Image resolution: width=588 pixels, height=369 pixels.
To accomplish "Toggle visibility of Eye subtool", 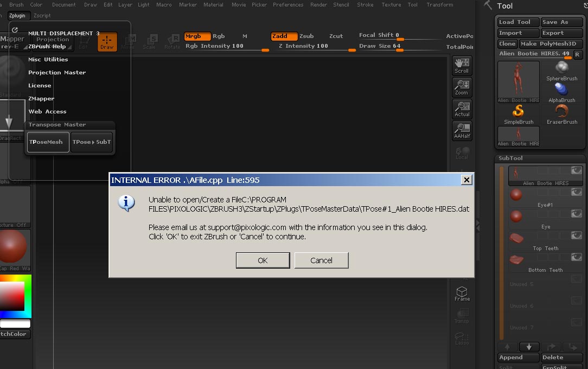I will click(x=577, y=213).
